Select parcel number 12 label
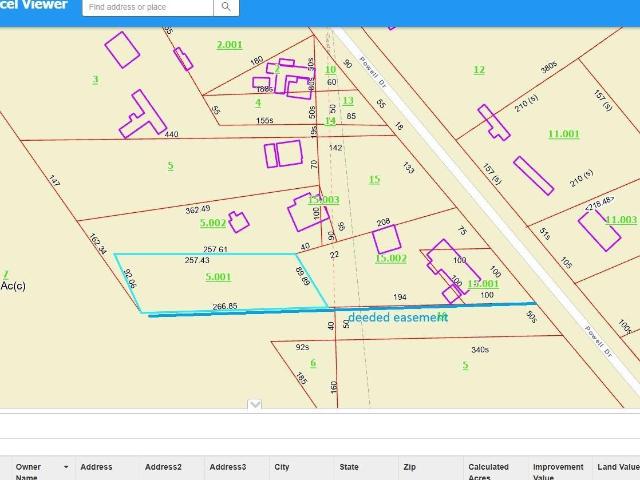Viewport: 640px width, 480px height. tap(479, 69)
